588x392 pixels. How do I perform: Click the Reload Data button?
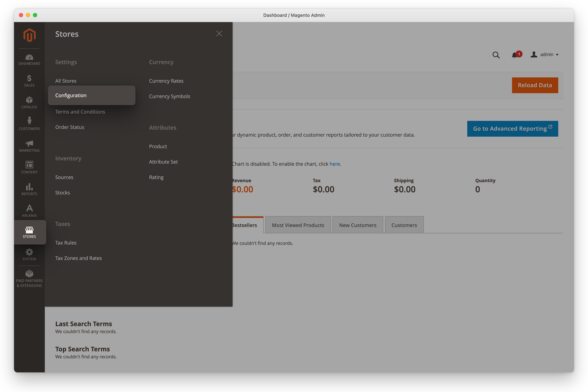pos(535,85)
